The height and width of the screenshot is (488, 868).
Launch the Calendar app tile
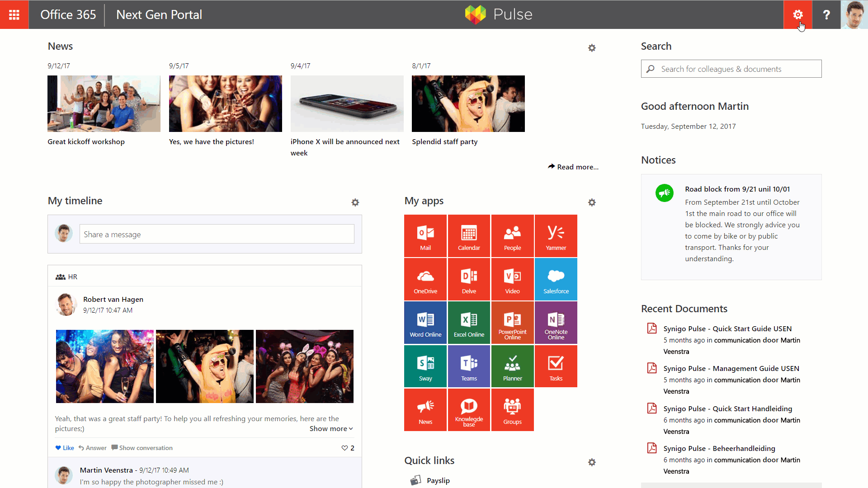click(469, 236)
